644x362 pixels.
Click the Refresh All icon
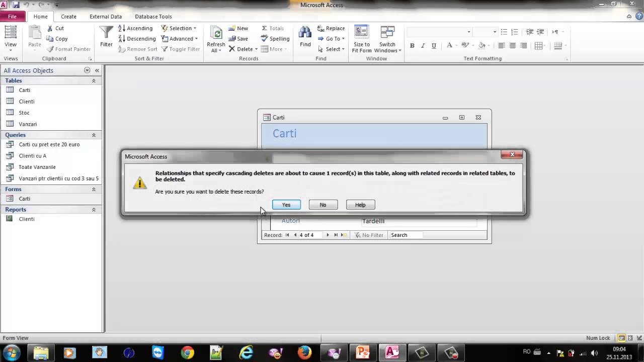[216, 33]
